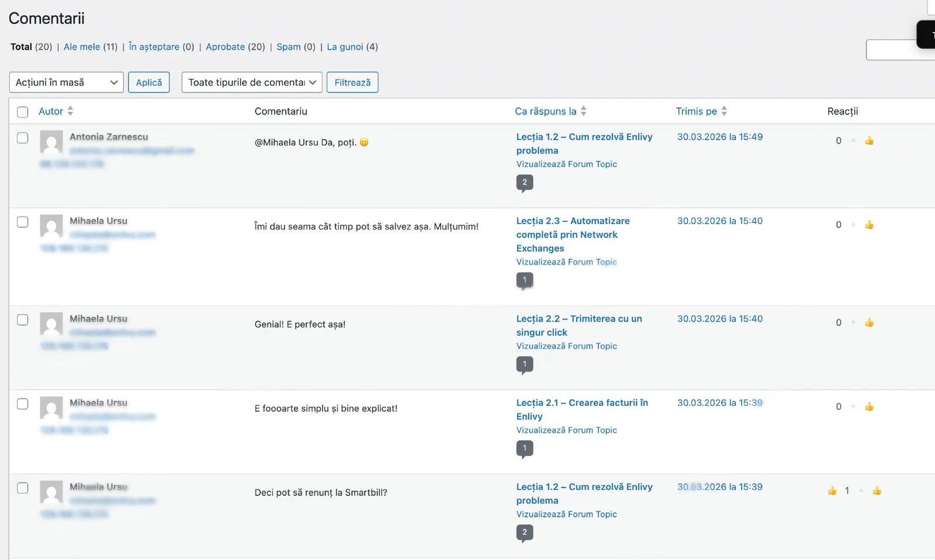Click thumbs-up icon for Antonia Zarnescu comment
The width and height of the screenshot is (935, 560).
pos(869,141)
